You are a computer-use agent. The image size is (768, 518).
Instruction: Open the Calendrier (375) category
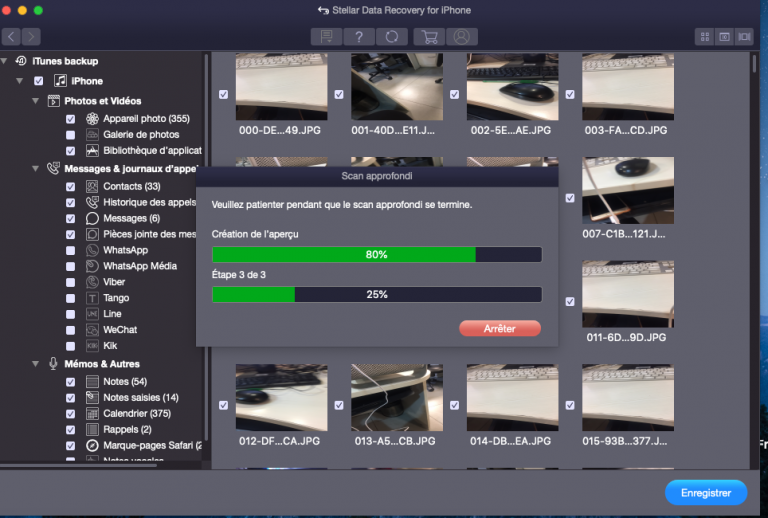tap(137, 414)
